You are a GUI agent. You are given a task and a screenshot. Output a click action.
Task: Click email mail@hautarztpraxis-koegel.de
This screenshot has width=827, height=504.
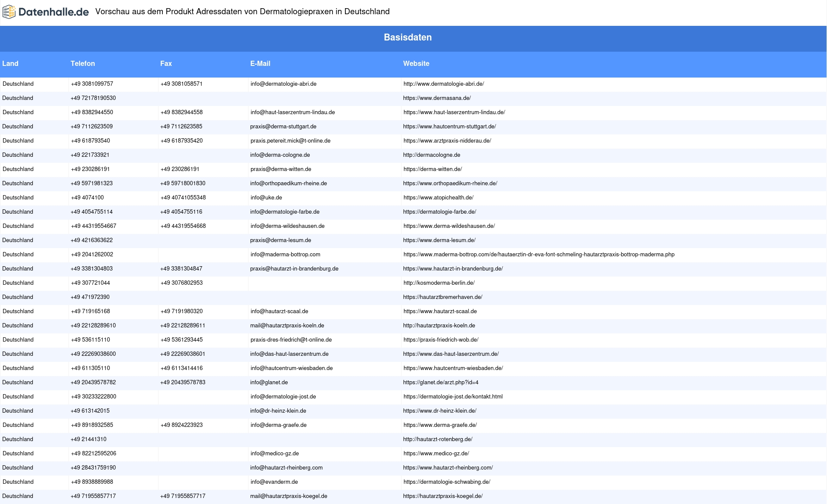point(289,496)
